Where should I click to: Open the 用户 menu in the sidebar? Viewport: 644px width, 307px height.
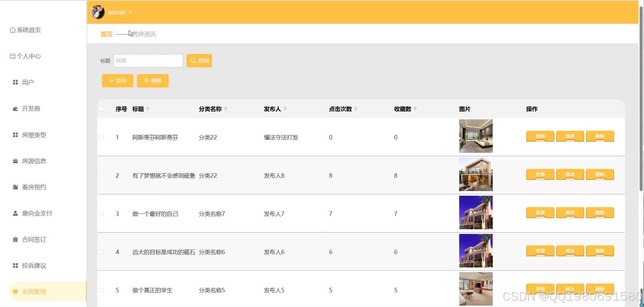28,82
